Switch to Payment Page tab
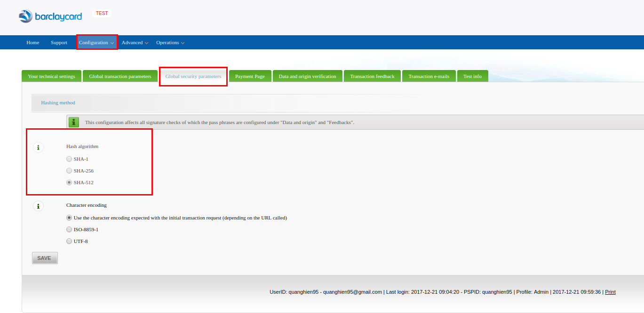This screenshot has width=644, height=313. [x=250, y=76]
